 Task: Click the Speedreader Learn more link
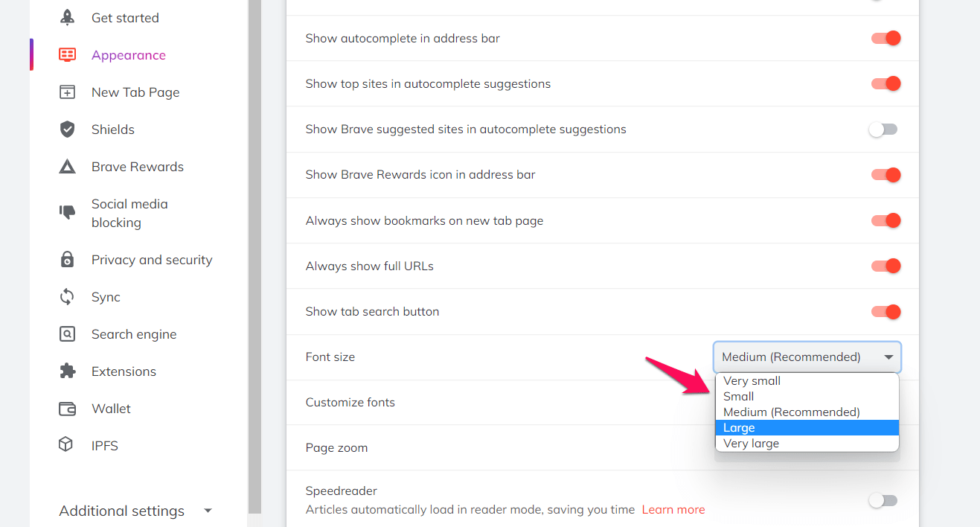click(673, 509)
